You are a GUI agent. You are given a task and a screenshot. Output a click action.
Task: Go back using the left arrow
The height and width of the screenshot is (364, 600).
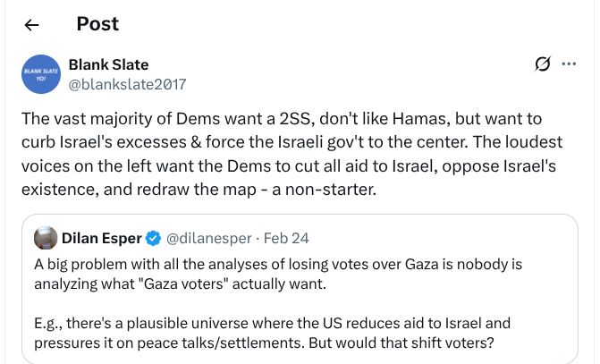(31, 24)
